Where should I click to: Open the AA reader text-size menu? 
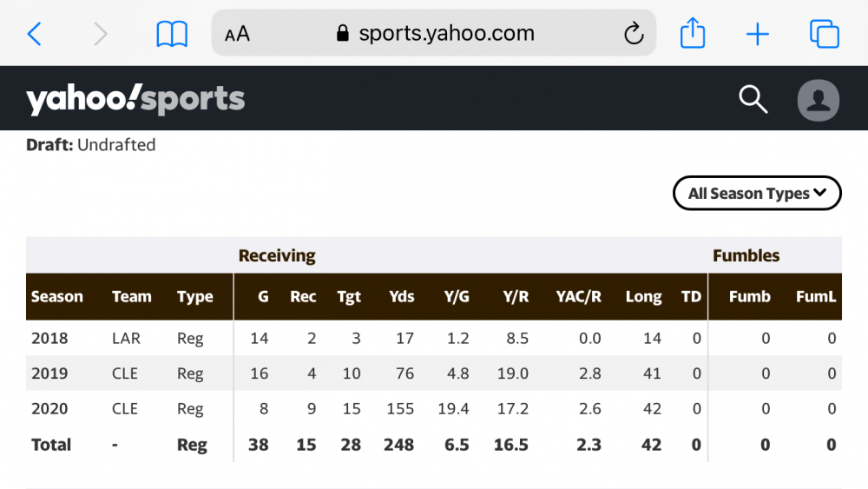pos(238,35)
